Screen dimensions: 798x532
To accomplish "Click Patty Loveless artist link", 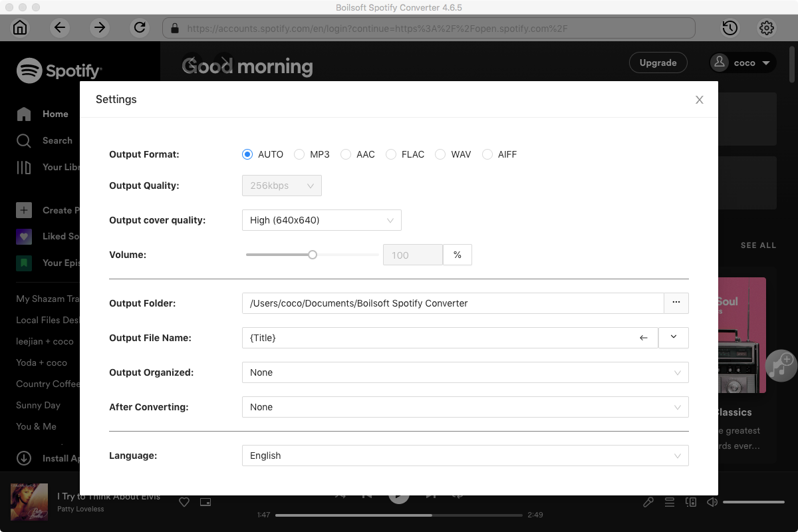I will 80,509.
